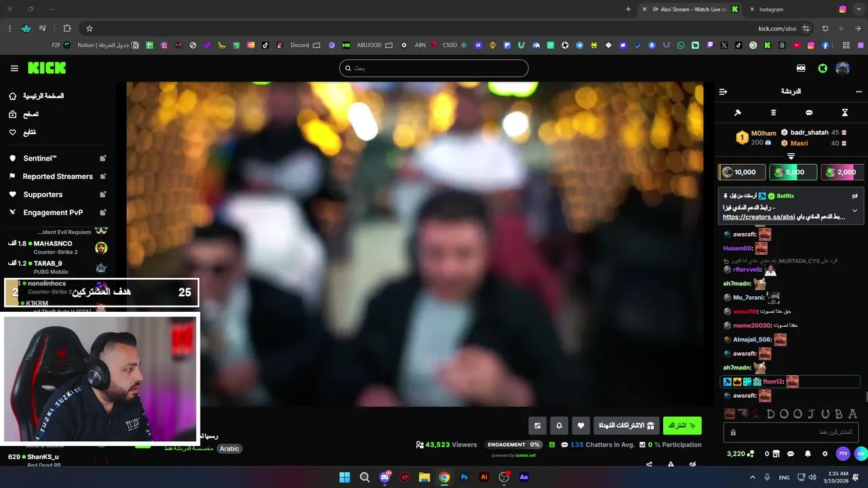Bookmark page with the star icon in address bar
The image size is (868, 488).
tap(89, 28)
